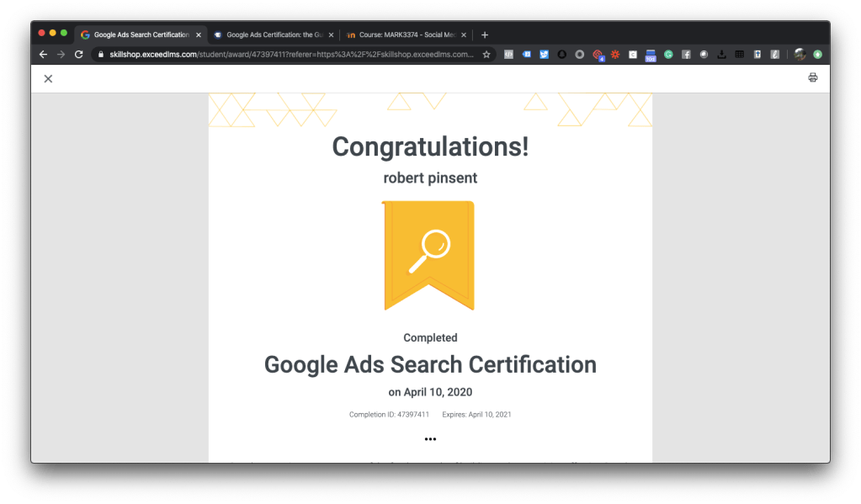Click the Facebook extension icon
This screenshot has width=861, height=504.
click(686, 54)
